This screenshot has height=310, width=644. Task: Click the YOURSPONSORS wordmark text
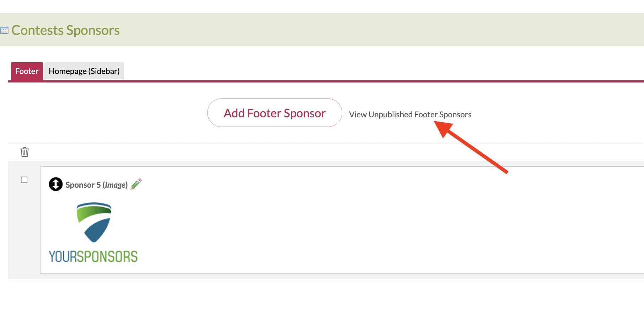click(93, 257)
